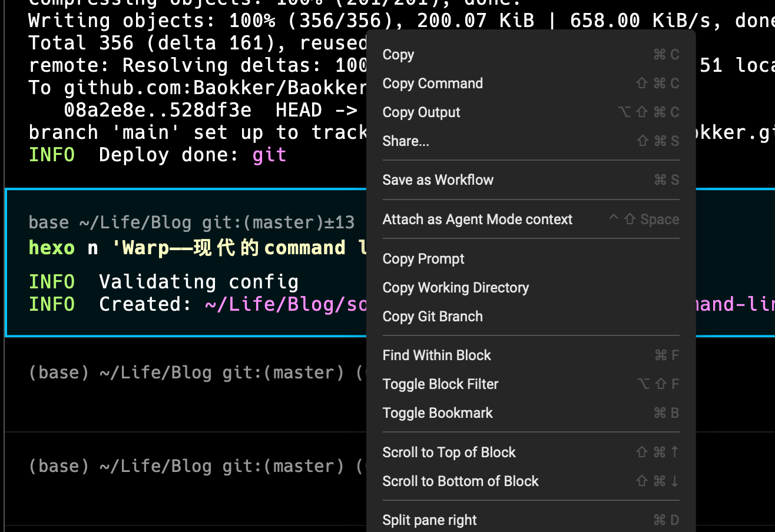This screenshot has width=775, height=532.
Task: Select Split pane right
Action: coord(531,520)
